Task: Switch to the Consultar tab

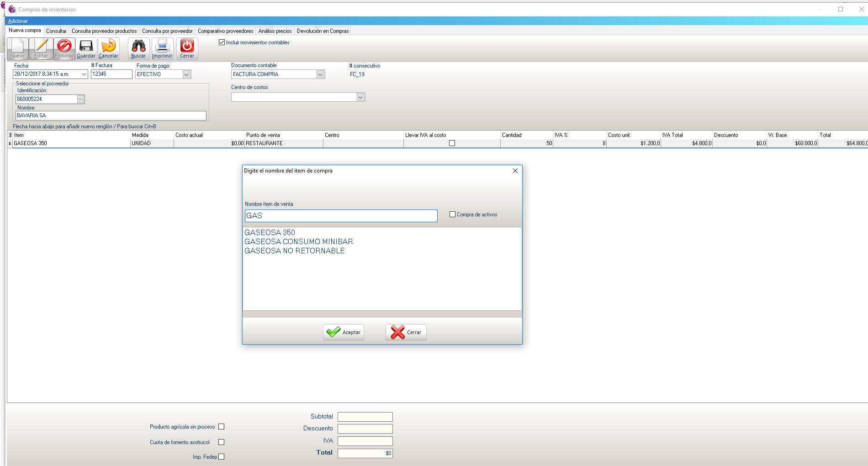Action: [56, 31]
